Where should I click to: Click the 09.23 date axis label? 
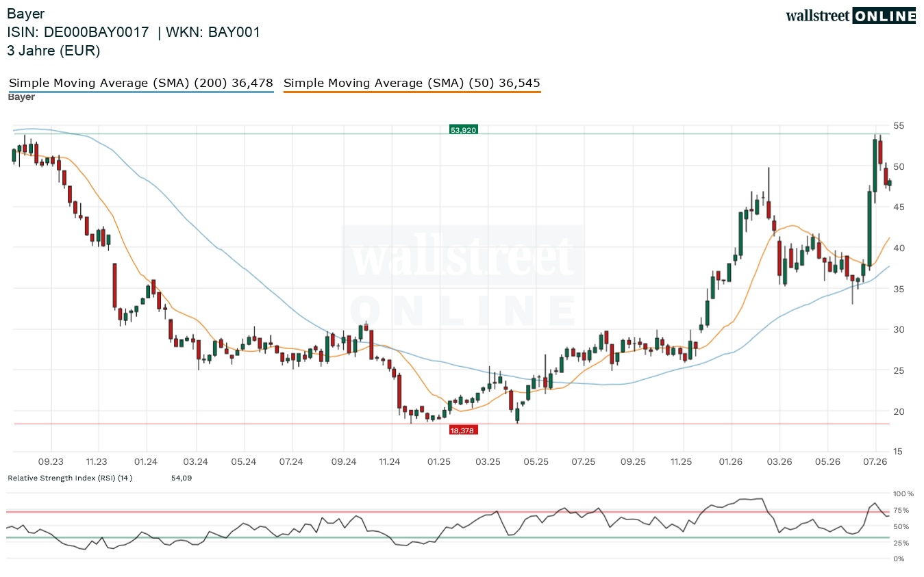click(51, 462)
